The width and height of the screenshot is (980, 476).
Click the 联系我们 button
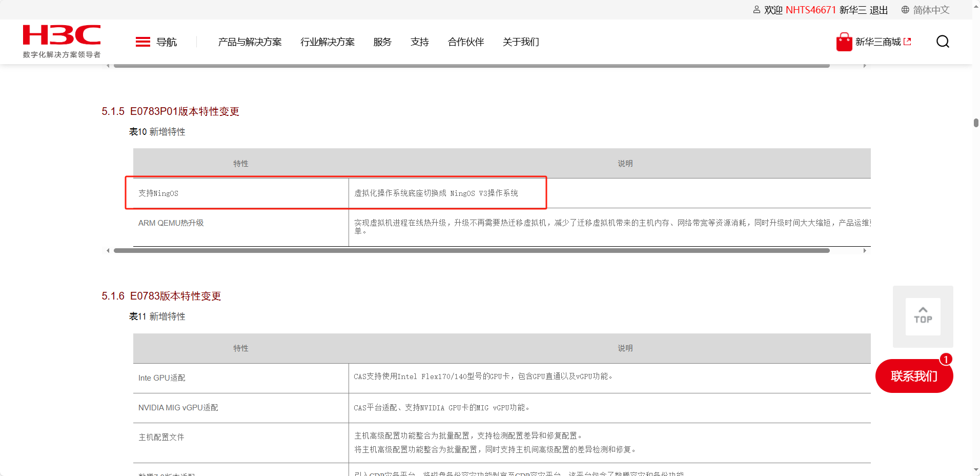coord(914,376)
